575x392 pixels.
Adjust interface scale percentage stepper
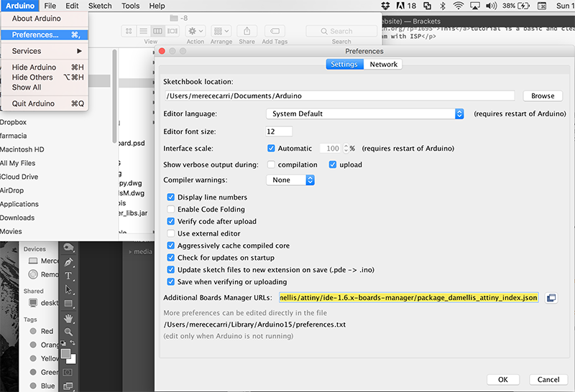click(x=346, y=149)
